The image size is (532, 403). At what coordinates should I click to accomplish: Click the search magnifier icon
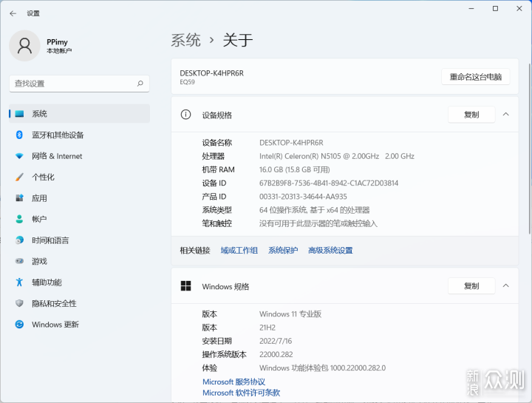point(140,83)
